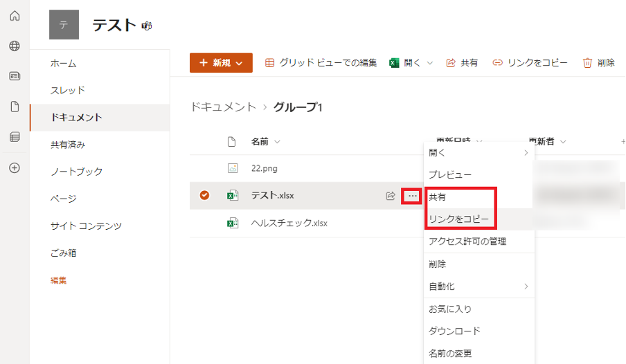This screenshot has width=626, height=364.
Task: Go to ドキュメント breadcrumb
Action: pos(223,107)
